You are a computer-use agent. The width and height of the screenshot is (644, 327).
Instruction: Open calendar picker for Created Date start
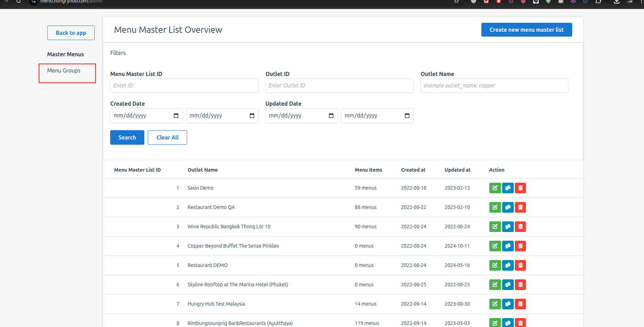point(176,116)
